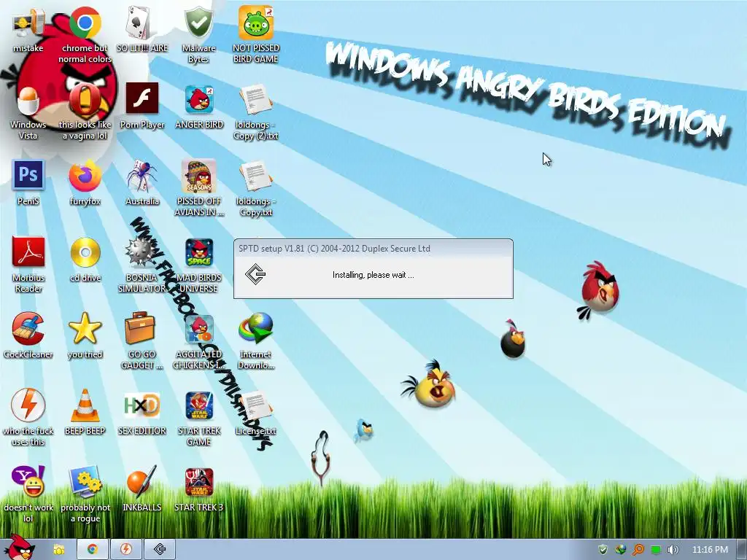This screenshot has height=560, width=747.
Task: Select the License.txt file icon
Action: pyautogui.click(x=256, y=413)
